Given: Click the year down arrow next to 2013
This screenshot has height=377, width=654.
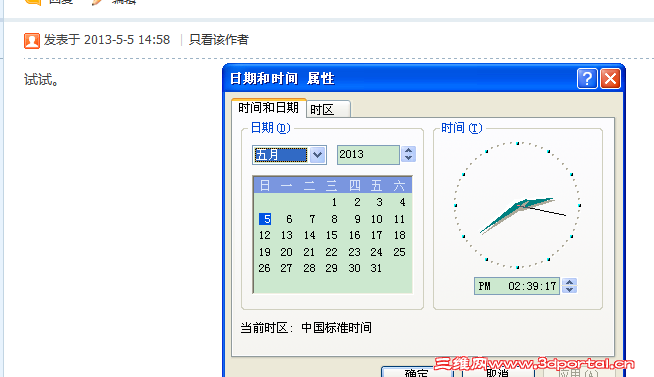Looking at the screenshot, I should click(x=408, y=158).
